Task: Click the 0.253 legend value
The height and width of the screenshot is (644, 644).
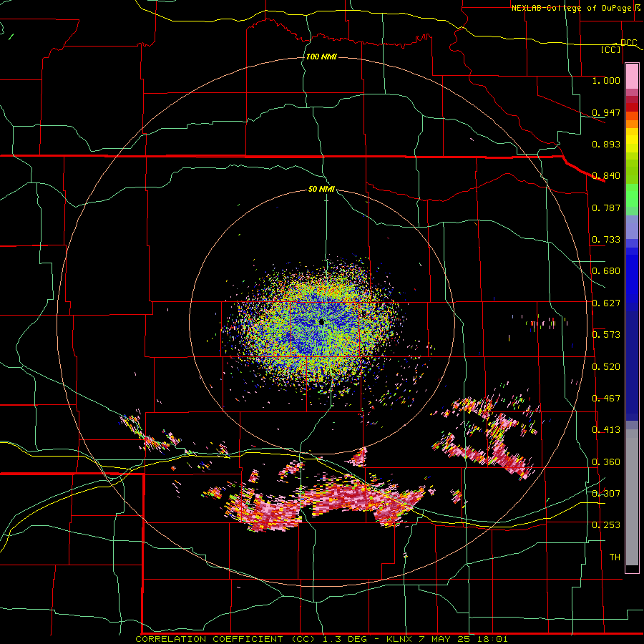Action: (606, 525)
